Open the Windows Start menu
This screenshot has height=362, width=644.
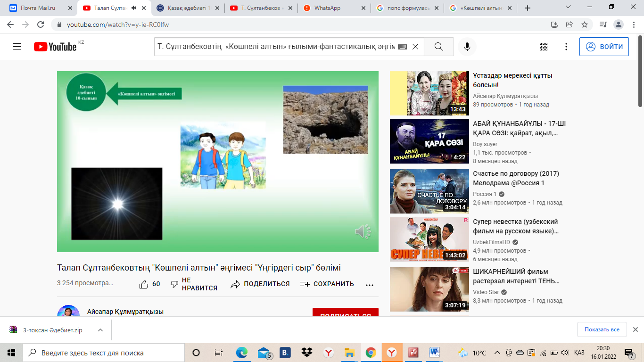coord(11,353)
